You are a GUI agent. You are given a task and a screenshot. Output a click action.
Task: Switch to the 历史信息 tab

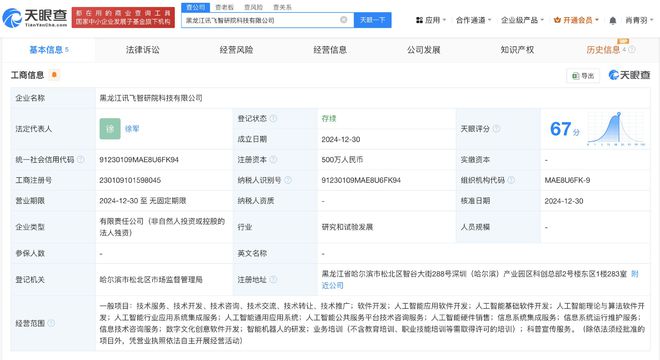coord(603,50)
